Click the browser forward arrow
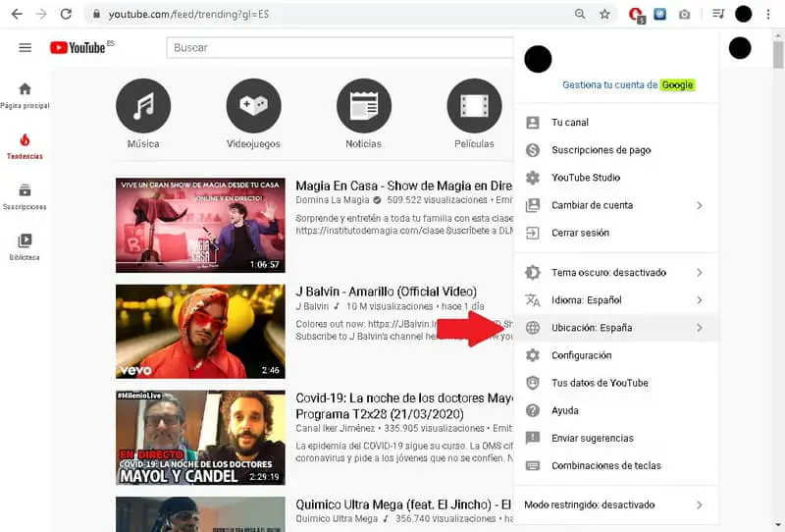Screen dimensions: 785x532 41,14
